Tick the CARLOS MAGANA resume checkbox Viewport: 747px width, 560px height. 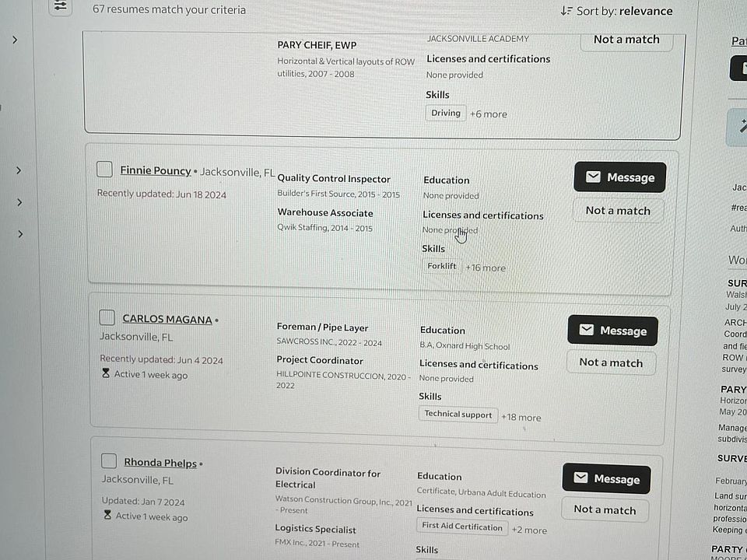(x=107, y=317)
